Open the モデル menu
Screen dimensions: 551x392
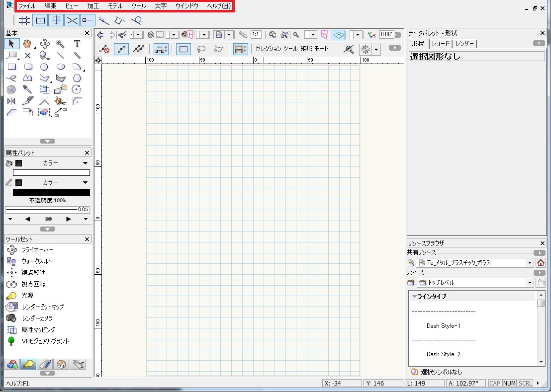pyautogui.click(x=115, y=6)
